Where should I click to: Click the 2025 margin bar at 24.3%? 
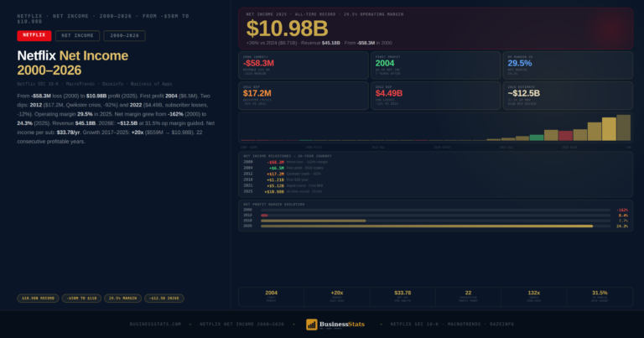tap(435, 226)
